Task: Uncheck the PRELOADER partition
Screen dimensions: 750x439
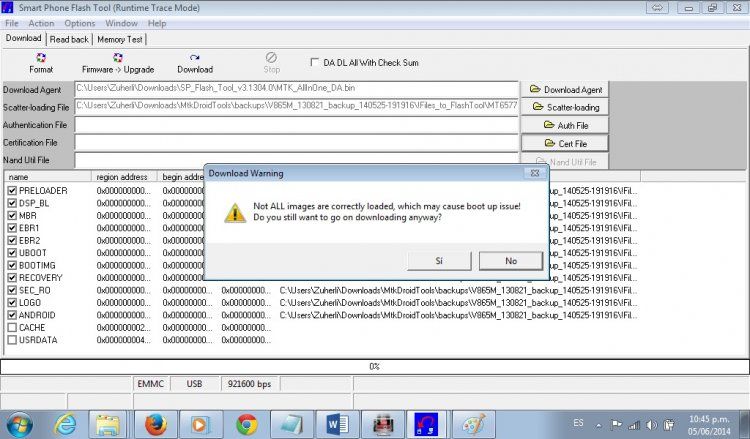Action: point(12,190)
